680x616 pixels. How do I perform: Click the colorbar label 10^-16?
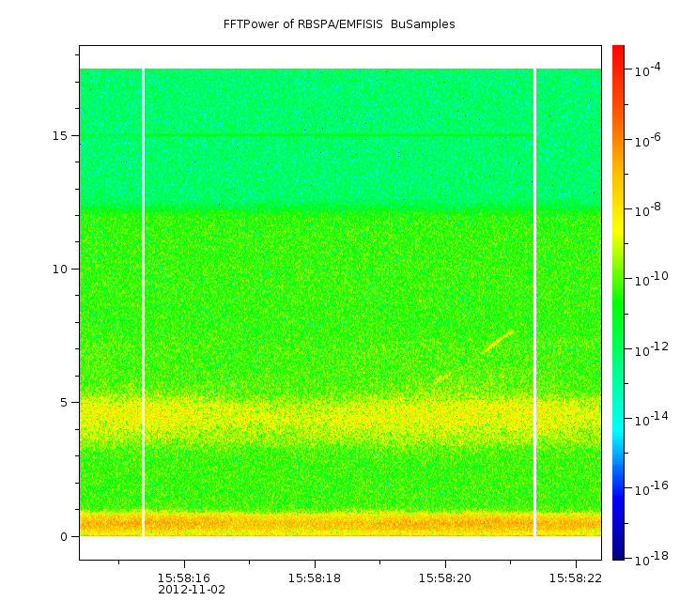(652, 488)
